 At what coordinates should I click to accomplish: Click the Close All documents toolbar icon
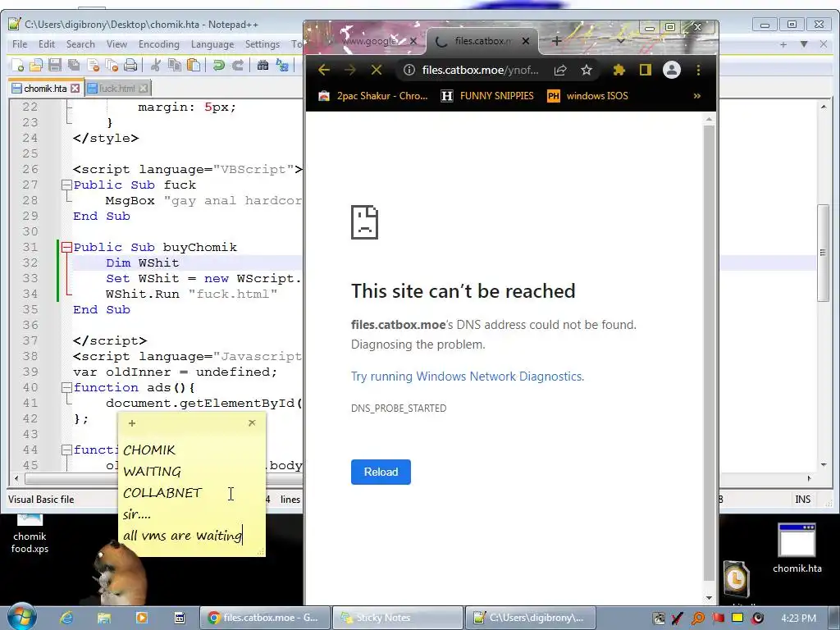[x=112, y=66]
